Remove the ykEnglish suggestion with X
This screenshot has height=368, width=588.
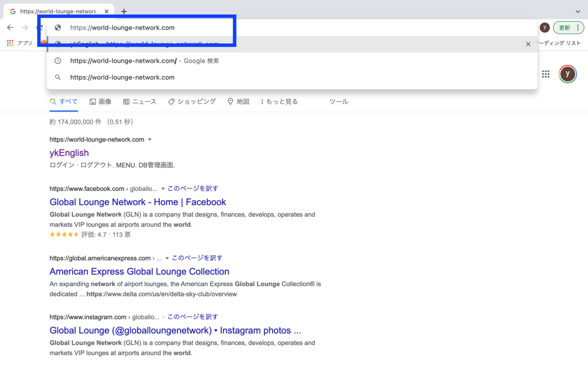528,44
